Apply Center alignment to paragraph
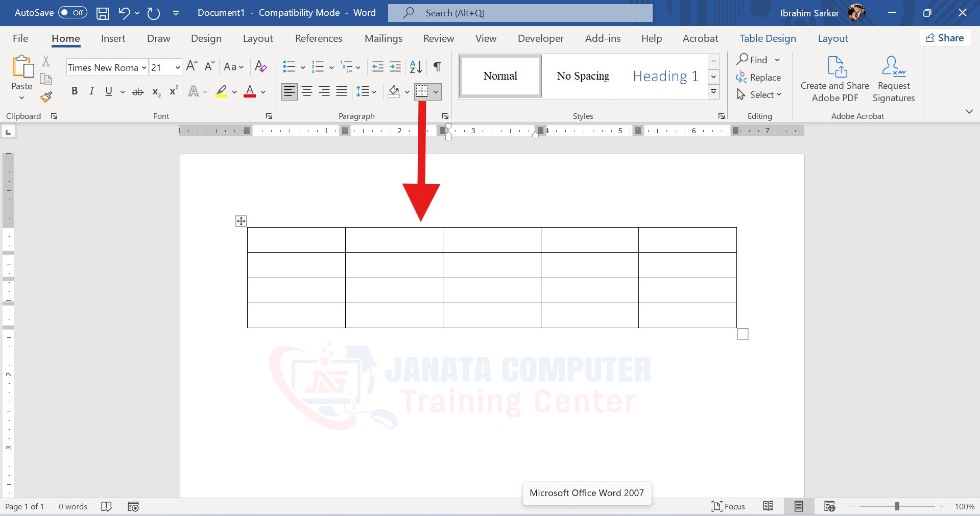The height and width of the screenshot is (516, 980). [x=307, y=92]
